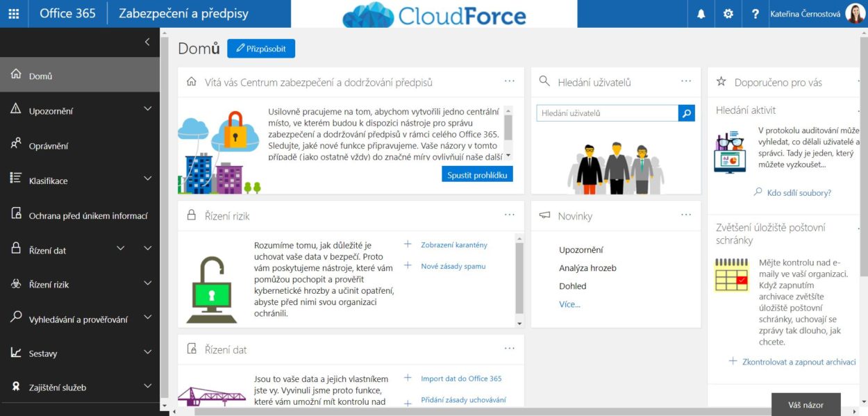Open the Řízení dat card more options menu
The width and height of the screenshot is (868, 416).
click(510, 349)
